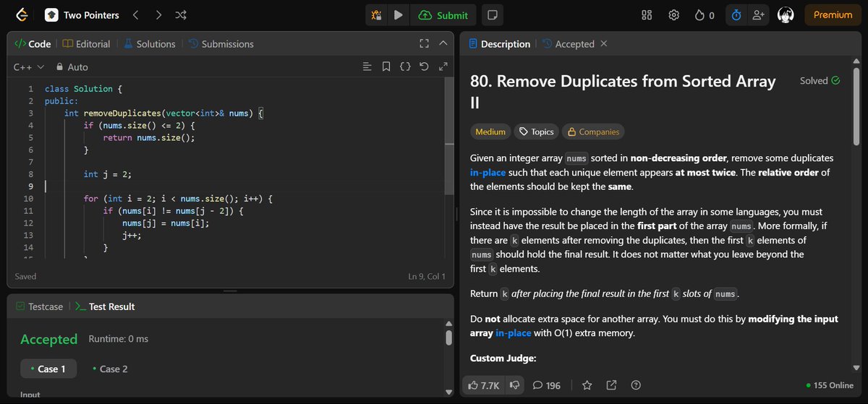This screenshot has width=868, height=404.
Task: Click the Premium button
Action: pyautogui.click(x=833, y=15)
